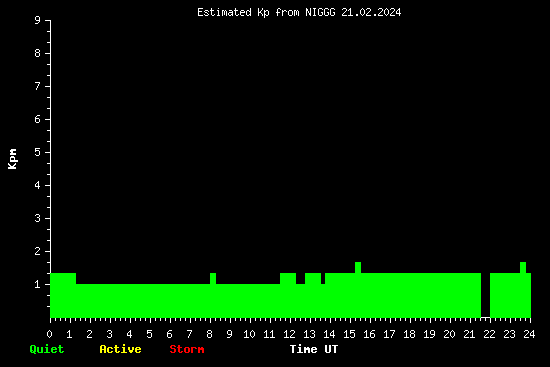
Task: Click the hour 18 tick label
Action: coord(409,334)
